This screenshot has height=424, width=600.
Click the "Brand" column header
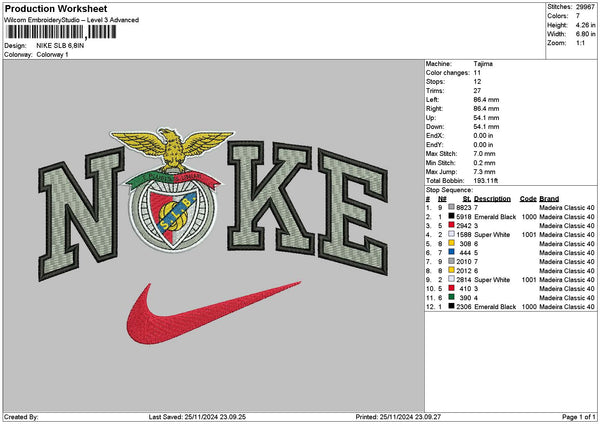coord(549,199)
